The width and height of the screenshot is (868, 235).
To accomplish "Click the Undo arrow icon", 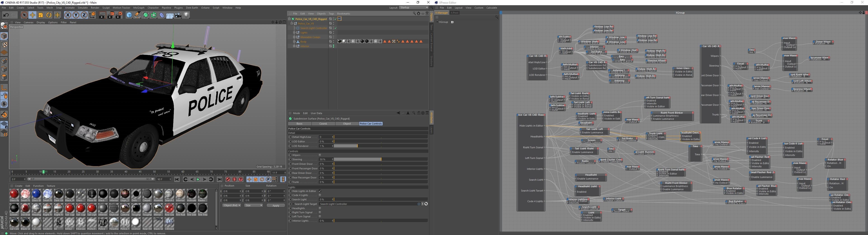I will coord(6,15).
